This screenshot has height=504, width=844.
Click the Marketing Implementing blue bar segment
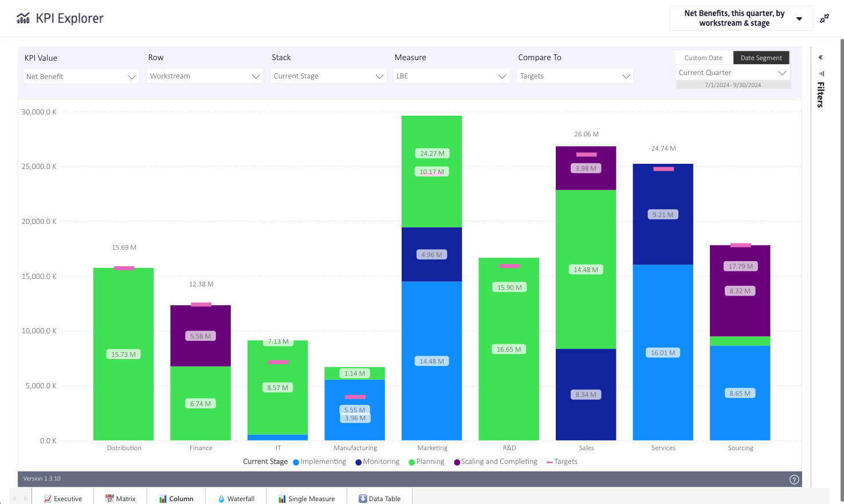click(431, 389)
